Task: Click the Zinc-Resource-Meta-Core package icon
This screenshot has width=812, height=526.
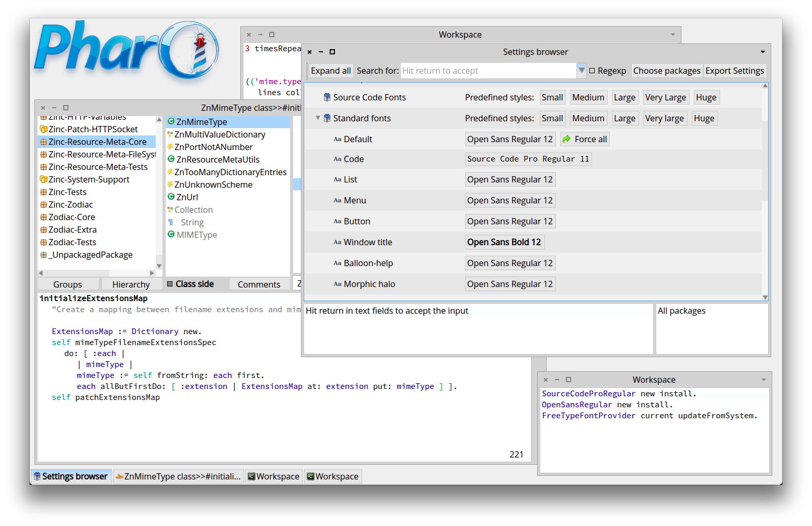Action: 44,142
